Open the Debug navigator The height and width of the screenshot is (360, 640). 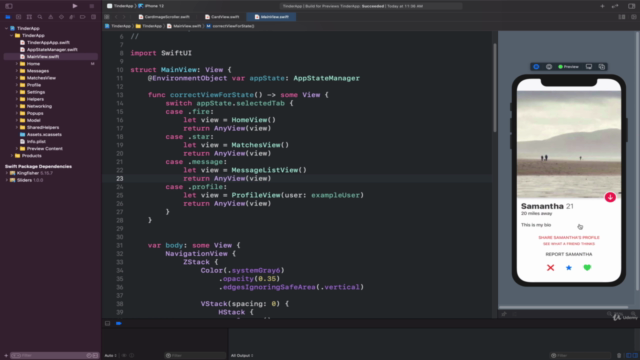pyautogui.click(x=72, y=17)
